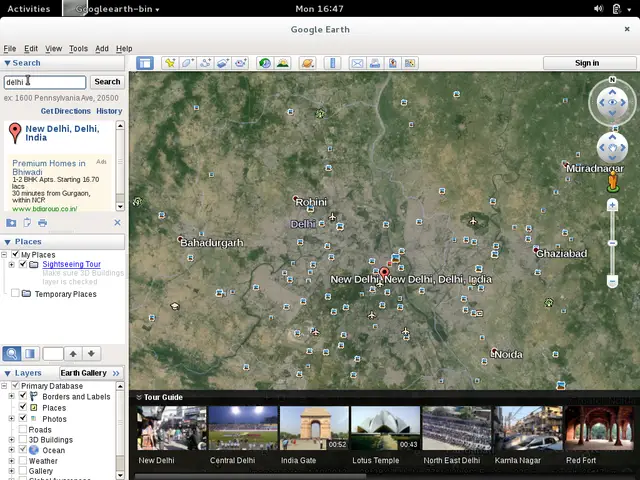Select the Add Polygon tool
640x480 pixels.
tap(187, 63)
